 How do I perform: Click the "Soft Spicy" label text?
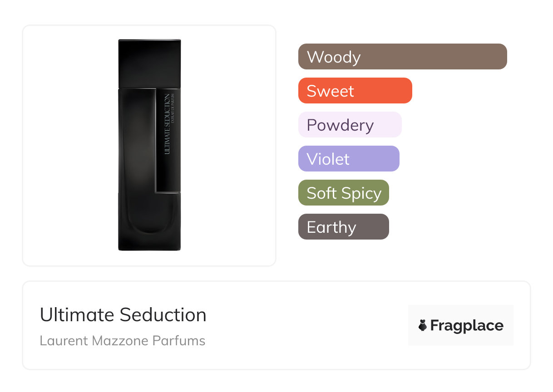[x=344, y=193]
